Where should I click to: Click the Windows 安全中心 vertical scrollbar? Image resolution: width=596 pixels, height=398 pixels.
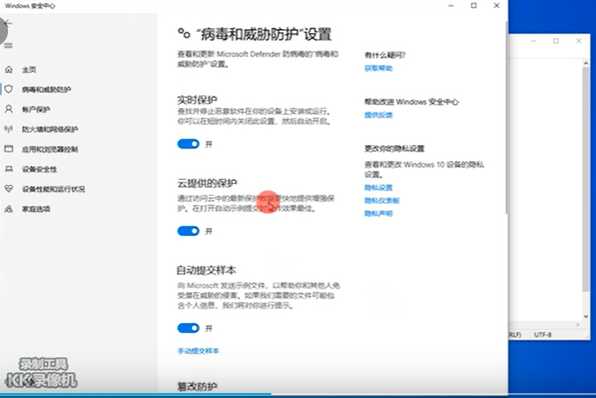click(x=506, y=118)
